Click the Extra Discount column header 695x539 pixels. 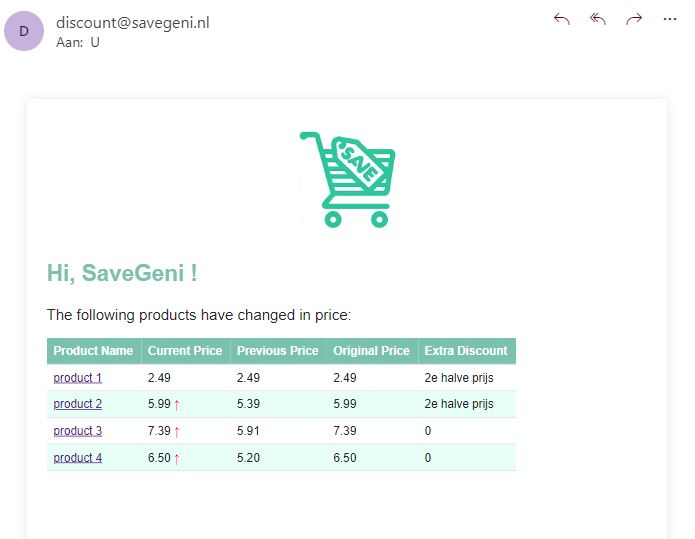click(466, 351)
